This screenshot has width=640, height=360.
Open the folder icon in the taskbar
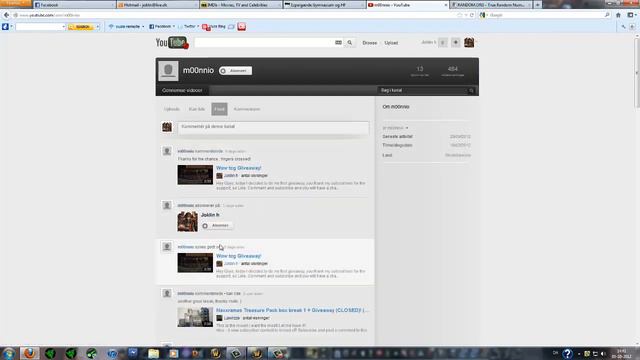[x=153, y=353]
